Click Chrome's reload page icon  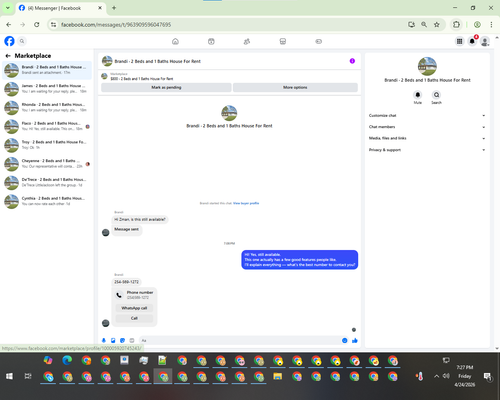37,25
